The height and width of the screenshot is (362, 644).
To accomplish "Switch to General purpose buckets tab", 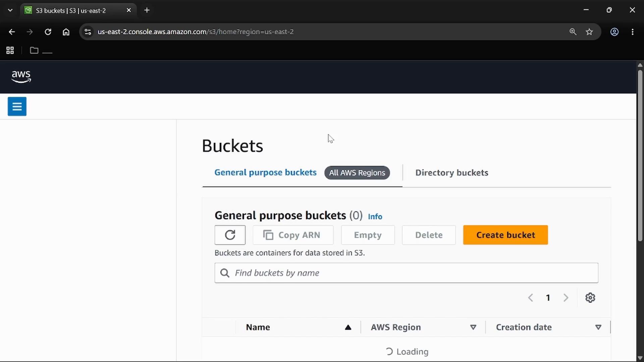I will 265,173.
